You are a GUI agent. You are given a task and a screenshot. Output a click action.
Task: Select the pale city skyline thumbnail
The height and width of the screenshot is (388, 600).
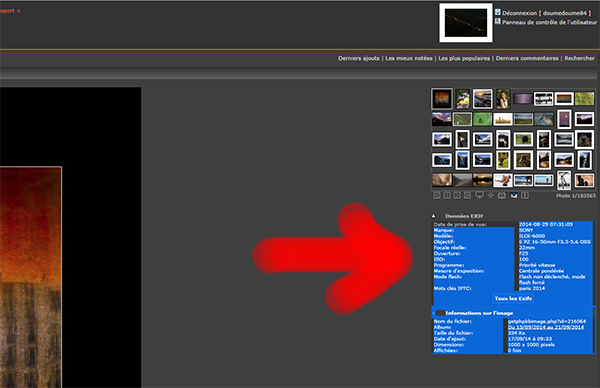coord(503,119)
